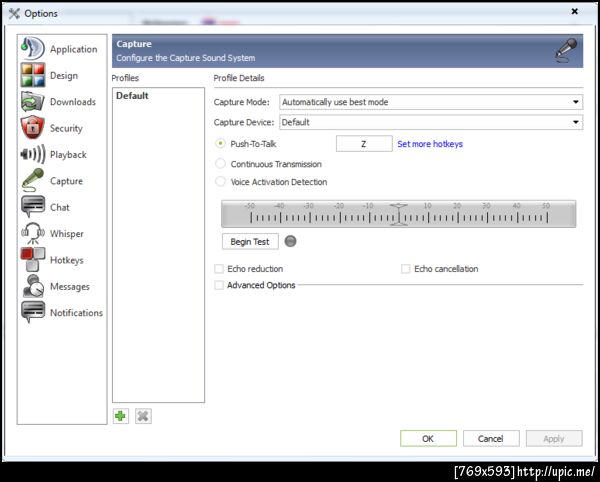Click the voice activation level slider handle
Image resolution: width=600 pixels, height=482 pixels.
point(398,214)
